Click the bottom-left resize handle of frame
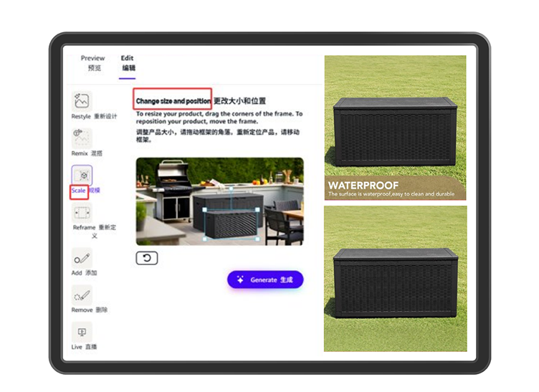This screenshot has width=539, height=392. click(205, 239)
